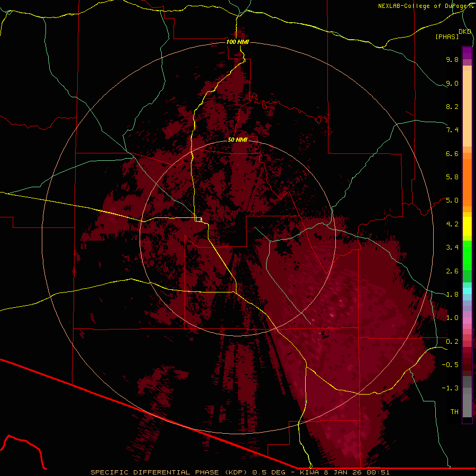
Task: Click the 1.8 scale value
Action: tap(452, 295)
